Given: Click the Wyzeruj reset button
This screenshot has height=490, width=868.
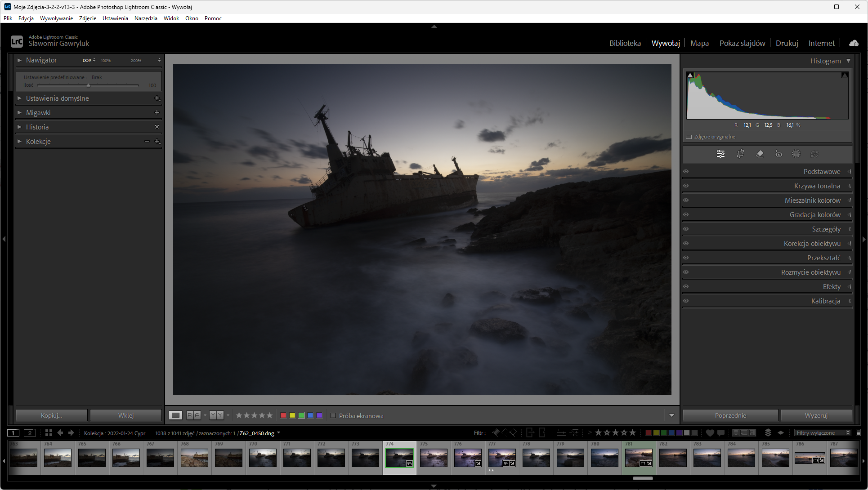Looking at the screenshot, I should 816,415.
